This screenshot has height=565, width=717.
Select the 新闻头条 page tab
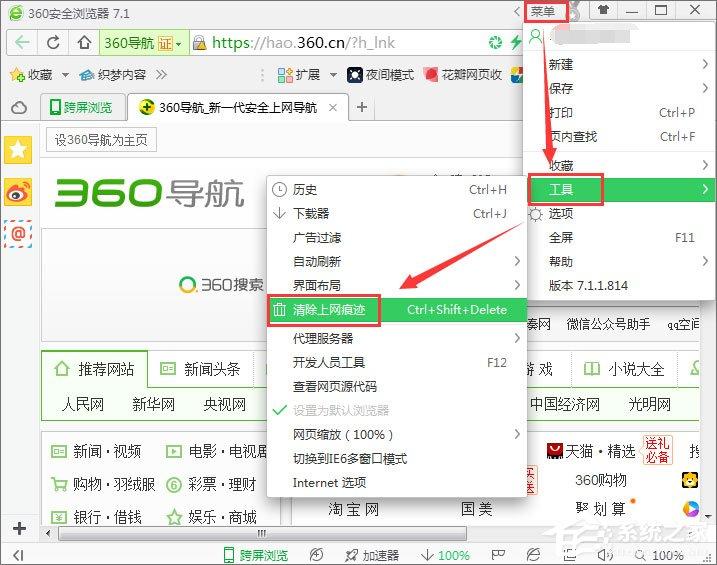[x=201, y=369]
